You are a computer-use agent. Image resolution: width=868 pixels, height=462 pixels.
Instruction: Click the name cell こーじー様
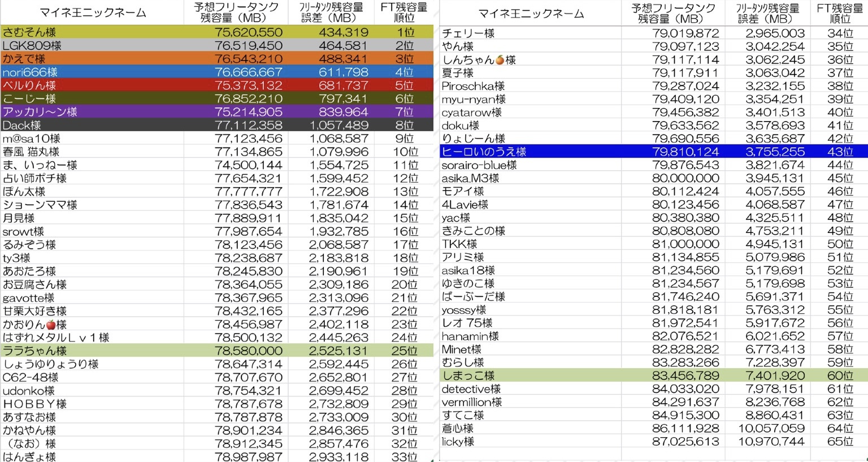pos(29,98)
